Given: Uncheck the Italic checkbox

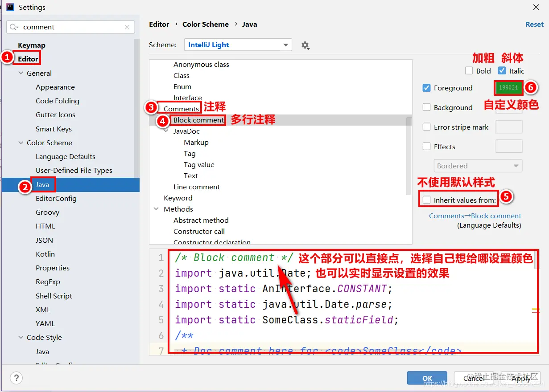Looking at the screenshot, I should pyautogui.click(x=502, y=71).
